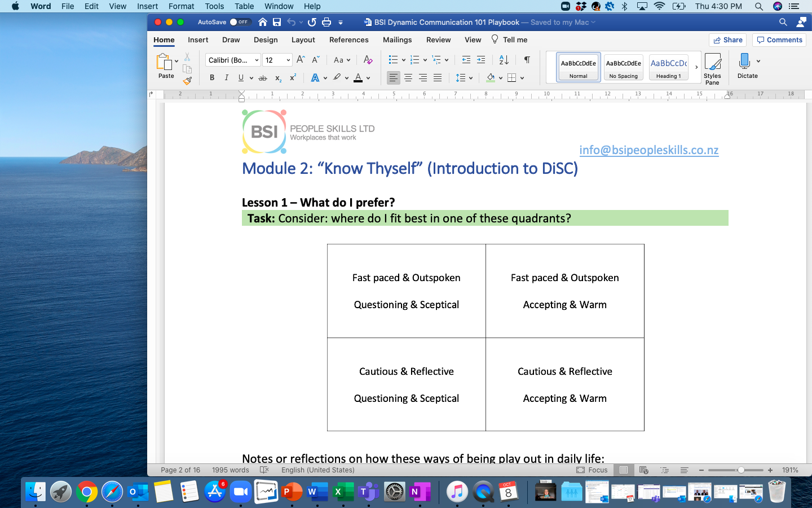Print the document using the printer icon
812x508 pixels.
[326, 22]
